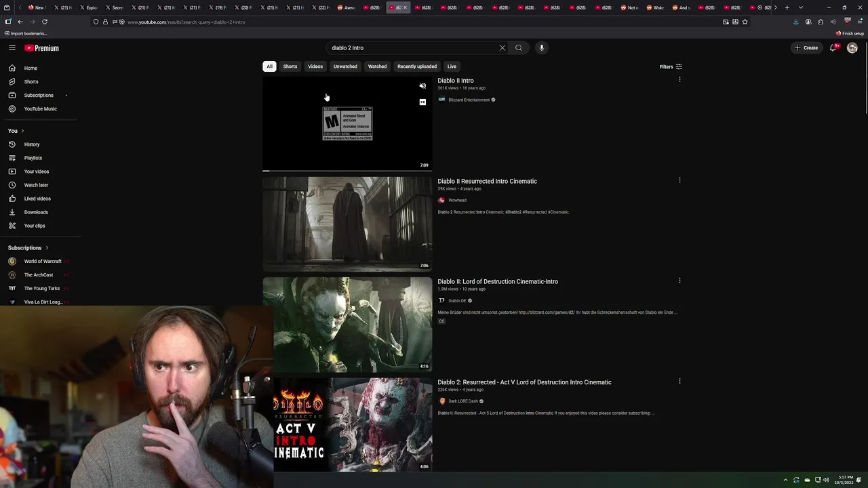The width and height of the screenshot is (868, 488).
Task: Open more options for Lord of Destruction Cinematic-Intro
Action: pos(679,281)
